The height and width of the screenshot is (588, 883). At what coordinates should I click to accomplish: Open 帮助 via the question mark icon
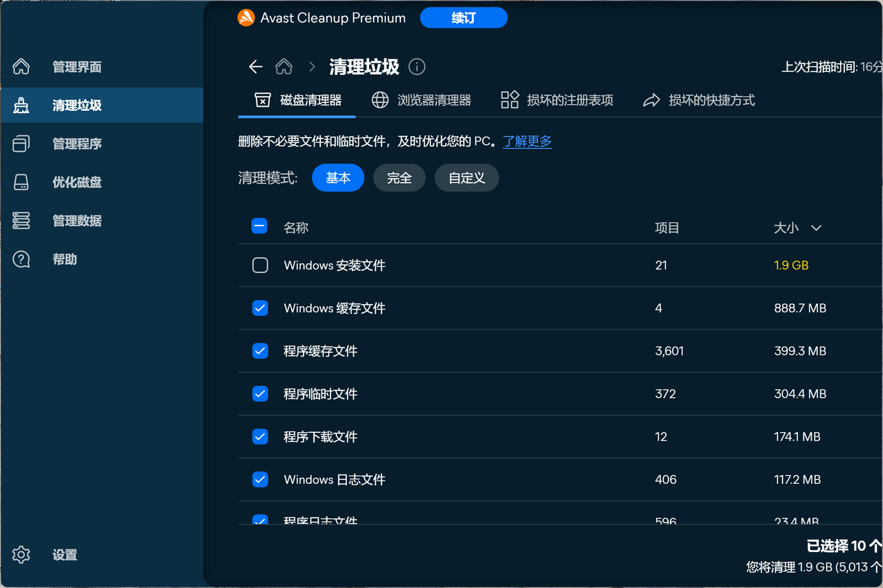[x=21, y=259]
